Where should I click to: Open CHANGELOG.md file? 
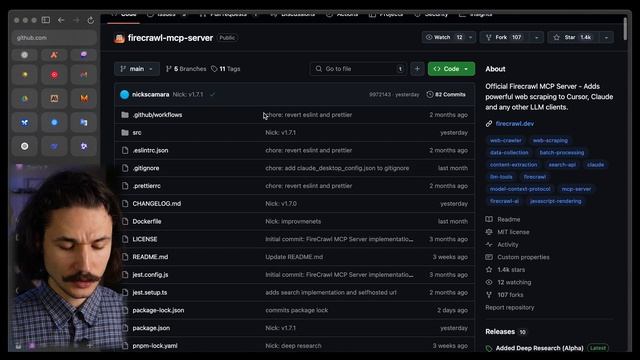point(156,204)
